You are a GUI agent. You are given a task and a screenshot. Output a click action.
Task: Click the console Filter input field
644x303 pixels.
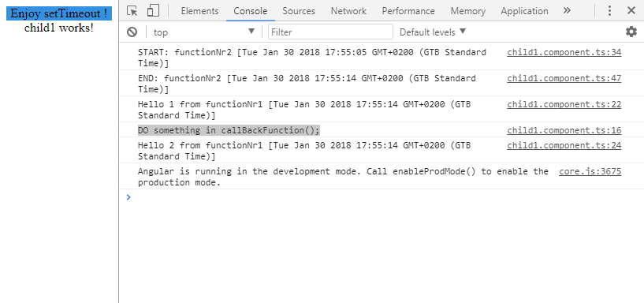tap(330, 32)
